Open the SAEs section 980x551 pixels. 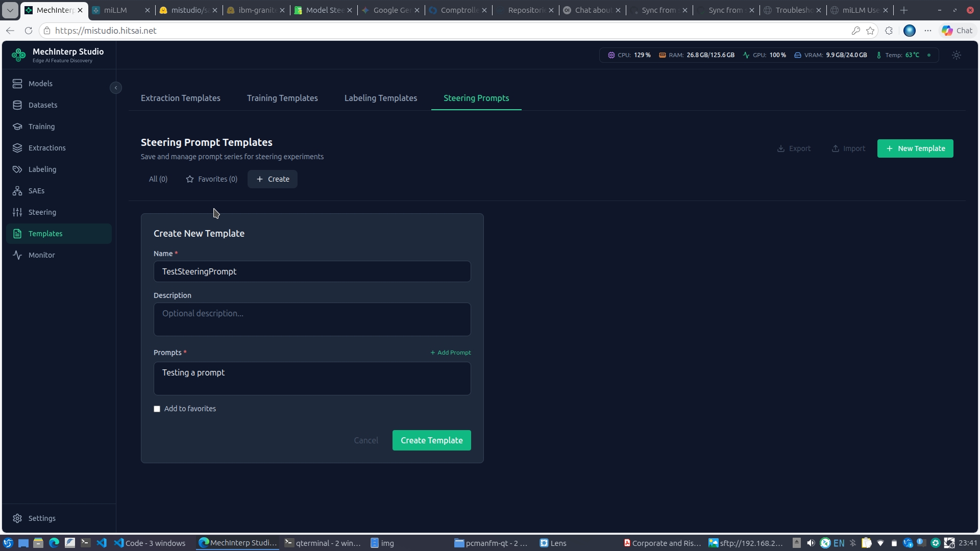coord(59,191)
